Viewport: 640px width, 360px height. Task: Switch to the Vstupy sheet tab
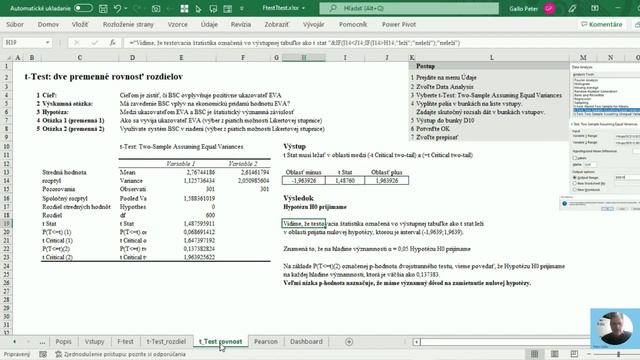[94, 342]
